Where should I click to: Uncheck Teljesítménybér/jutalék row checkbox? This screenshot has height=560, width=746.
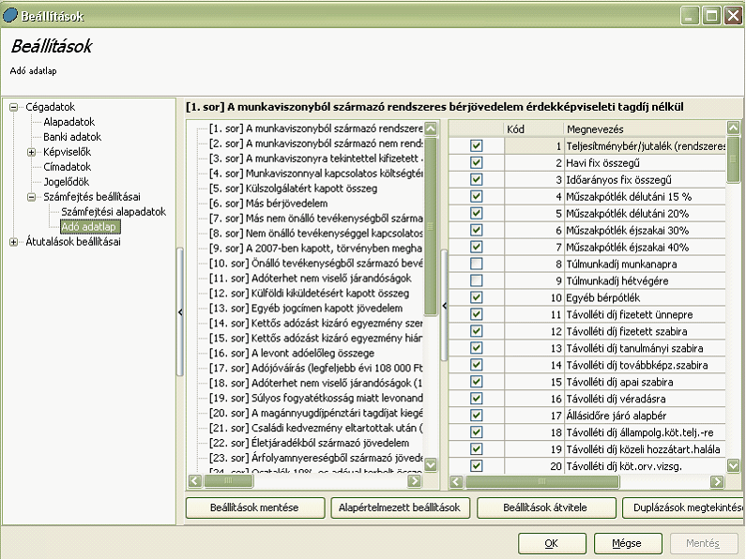click(x=477, y=145)
